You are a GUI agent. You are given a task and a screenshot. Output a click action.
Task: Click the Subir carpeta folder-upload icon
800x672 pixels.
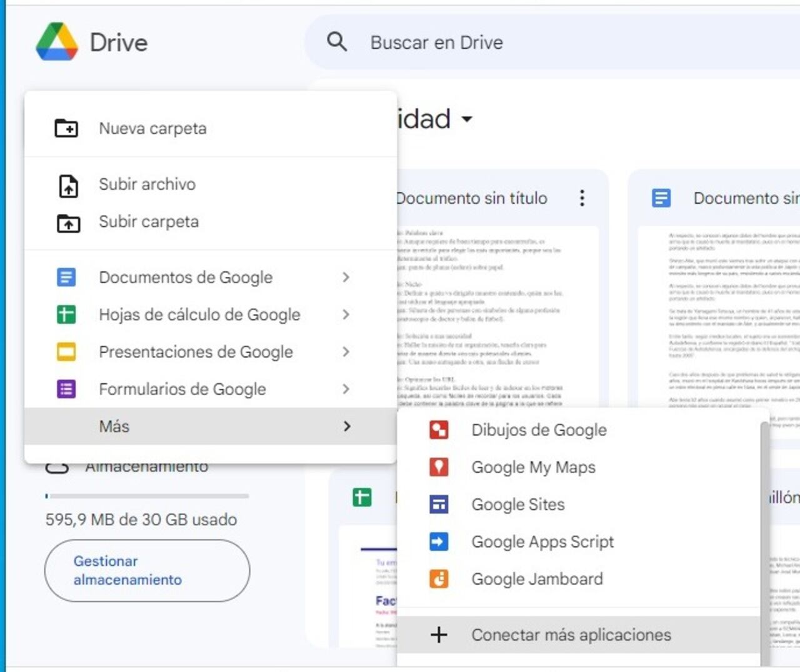68,223
